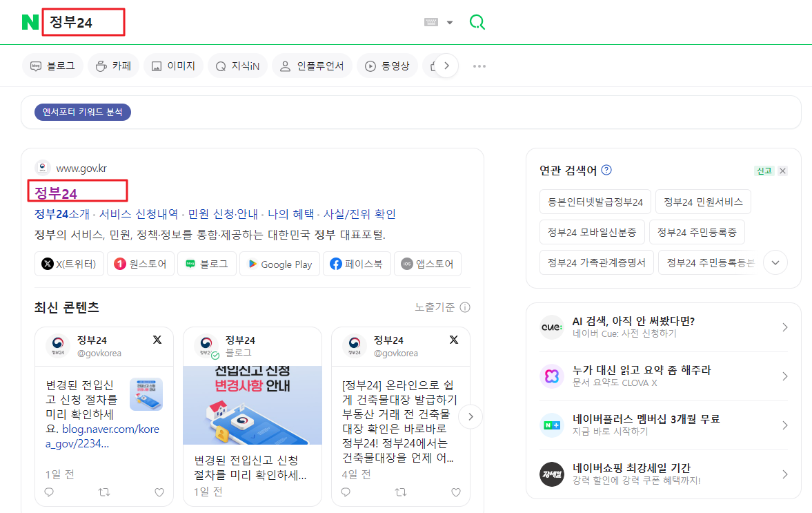
Task: Click the gov.kr favicon emblem
Action: [43, 167]
